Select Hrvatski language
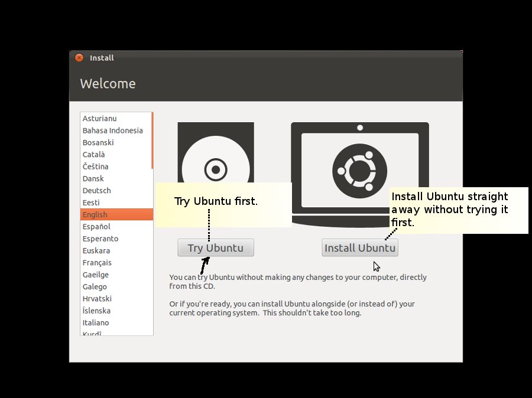The image size is (532, 398). (116, 299)
